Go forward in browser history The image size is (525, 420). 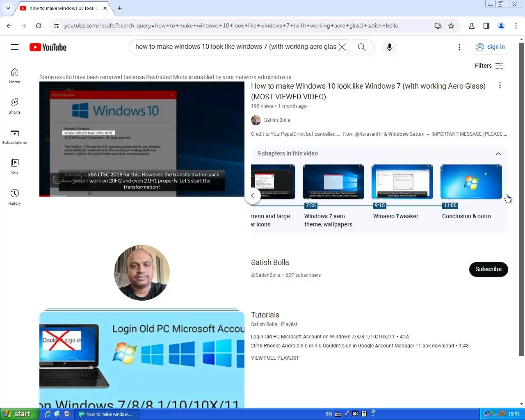pos(24,25)
